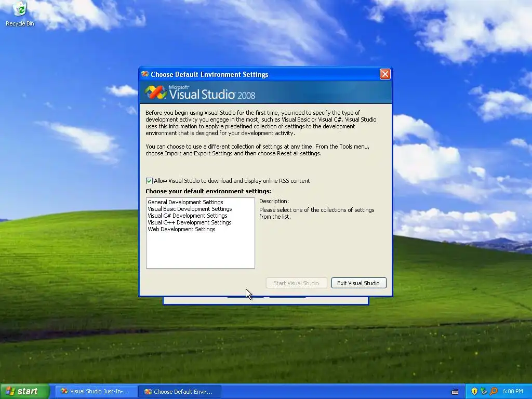This screenshot has height=399, width=532.
Task: Uncheck Allow Visual Studio to download RSS content
Action: 149,181
